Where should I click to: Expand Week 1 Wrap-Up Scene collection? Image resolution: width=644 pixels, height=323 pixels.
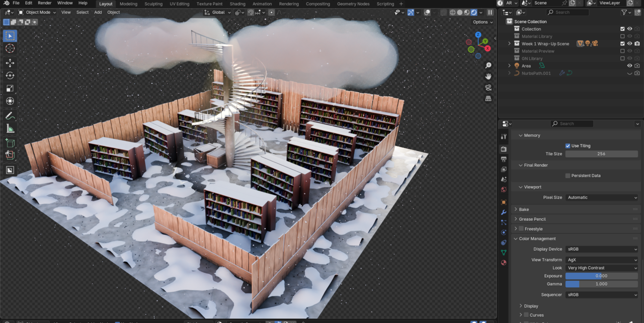click(x=509, y=44)
